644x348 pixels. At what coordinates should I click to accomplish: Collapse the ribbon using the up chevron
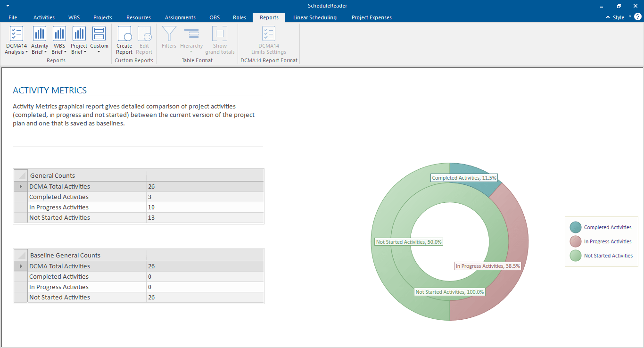(x=607, y=17)
